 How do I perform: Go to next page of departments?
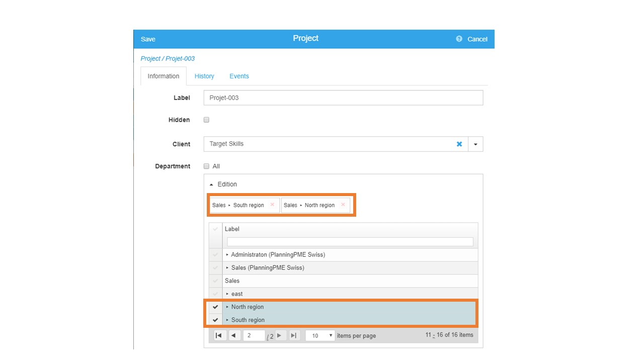click(x=281, y=335)
